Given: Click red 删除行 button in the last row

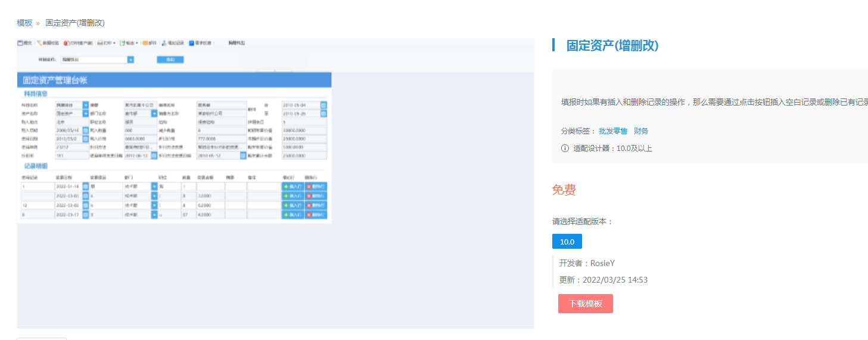Looking at the screenshot, I should 316,214.
